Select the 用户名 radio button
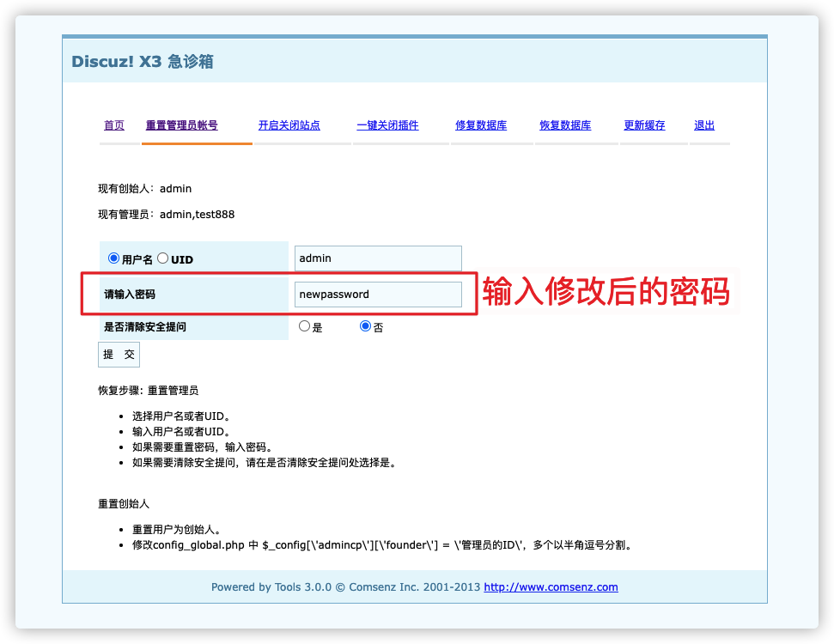Viewport: 834px width, 644px height. click(x=113, y=258)
